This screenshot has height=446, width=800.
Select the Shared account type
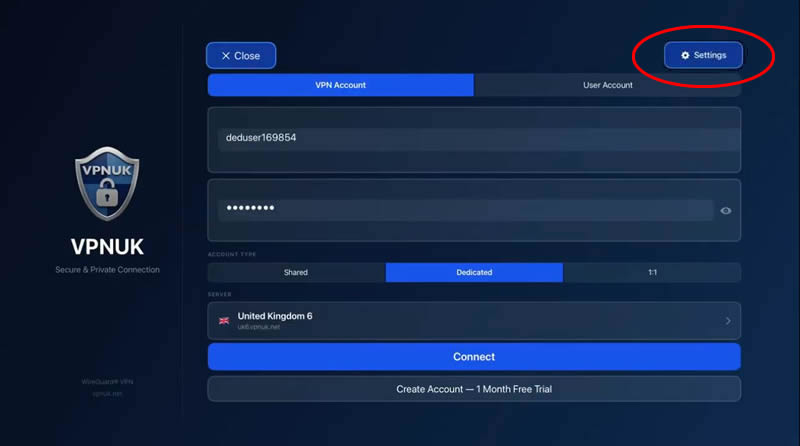coord(296,272)
